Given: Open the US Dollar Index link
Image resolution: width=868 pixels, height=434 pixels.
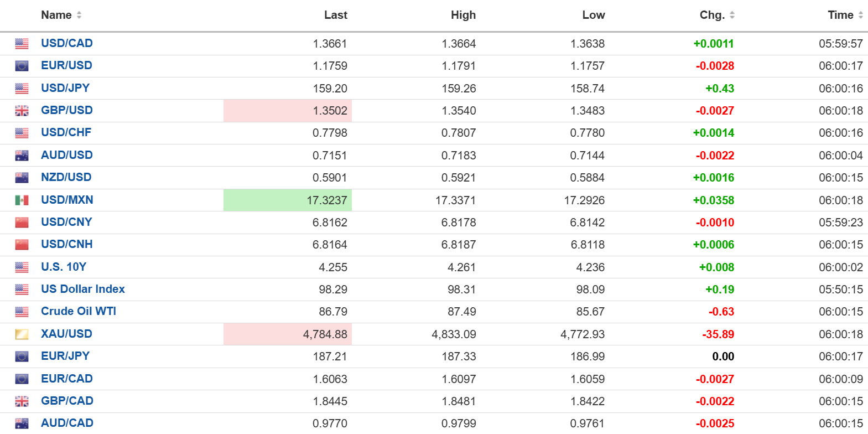Looking at the screenshot, I should pos(83,289).
